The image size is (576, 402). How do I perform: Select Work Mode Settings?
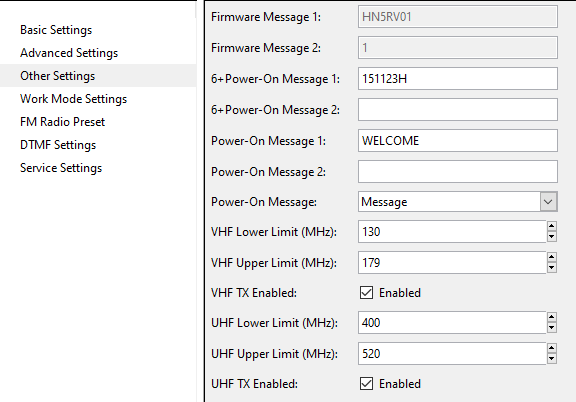pyautogui.click(x=73, y=99)
